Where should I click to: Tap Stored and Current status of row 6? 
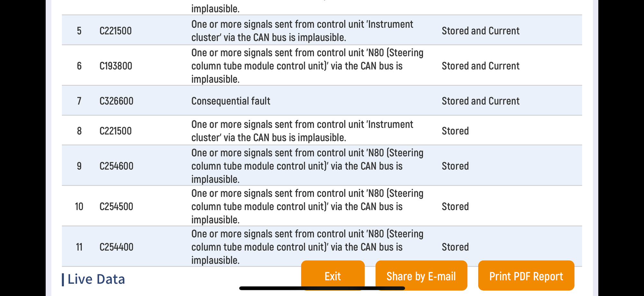[480, 66]
